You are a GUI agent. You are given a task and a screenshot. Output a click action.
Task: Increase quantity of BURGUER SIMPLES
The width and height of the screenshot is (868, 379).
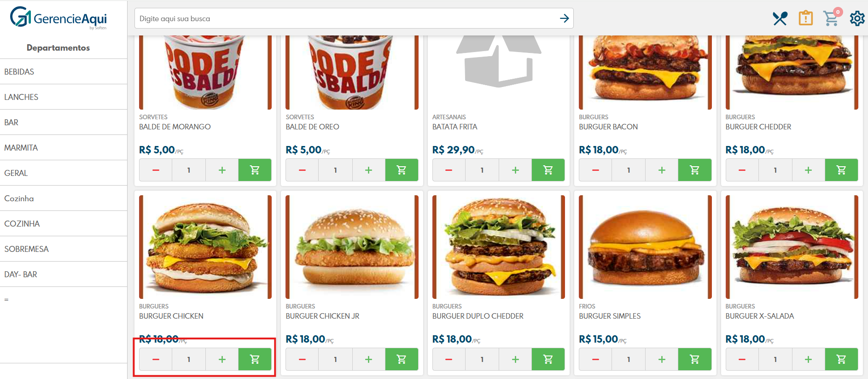[662, 359]
